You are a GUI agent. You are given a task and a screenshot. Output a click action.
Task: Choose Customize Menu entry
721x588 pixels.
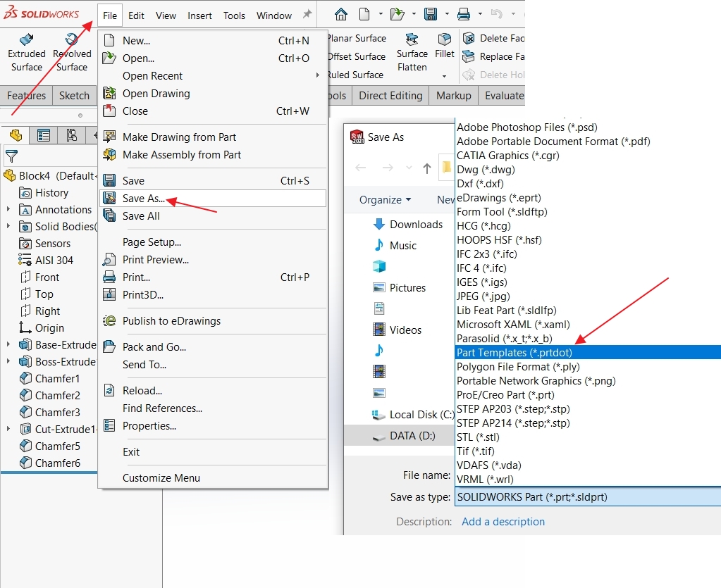tap(213, 477)
